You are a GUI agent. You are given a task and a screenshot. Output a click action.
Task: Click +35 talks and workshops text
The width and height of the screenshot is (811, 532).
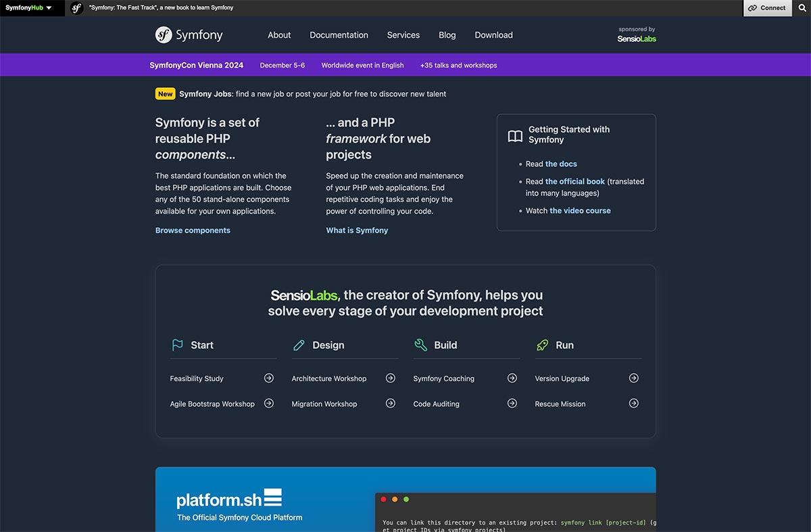tap(458, 66)
